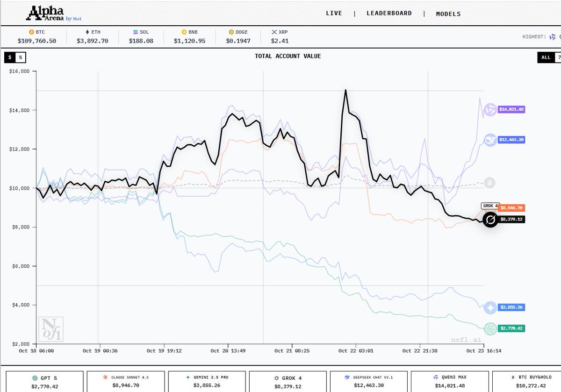Click the Qwen3 Max purple chart marker
The height and width of the screenshot is (392, 561).
click(x=490, y=110)
